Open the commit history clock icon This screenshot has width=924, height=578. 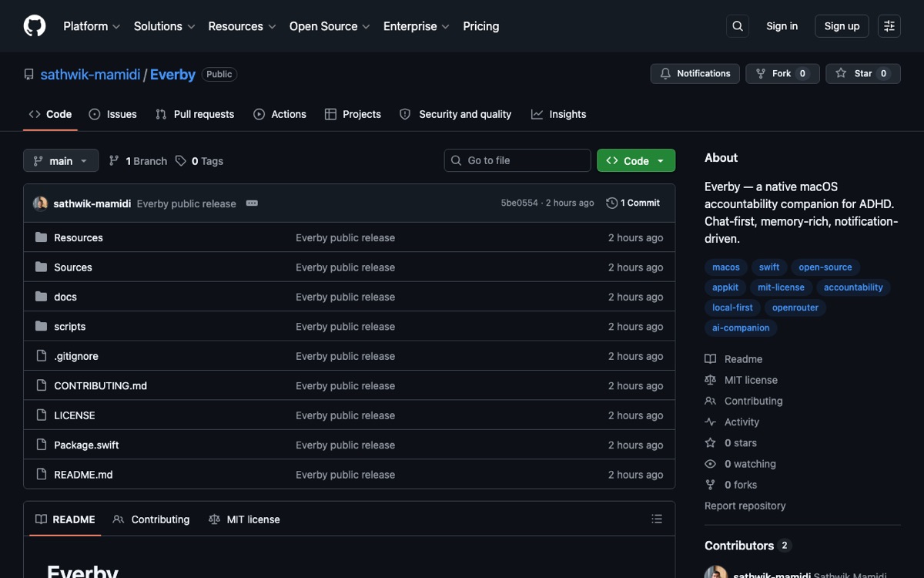[612, 203]
